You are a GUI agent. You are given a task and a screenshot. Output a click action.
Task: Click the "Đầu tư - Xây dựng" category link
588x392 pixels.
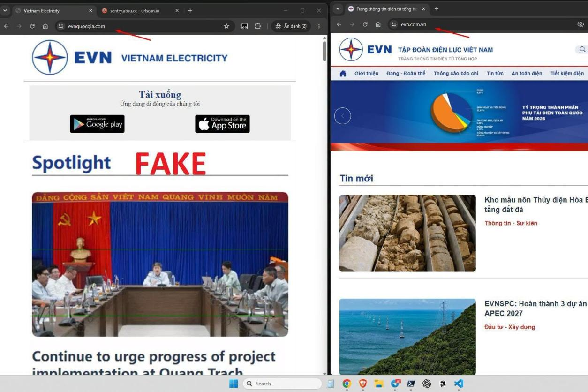click(x=510, y=327)
